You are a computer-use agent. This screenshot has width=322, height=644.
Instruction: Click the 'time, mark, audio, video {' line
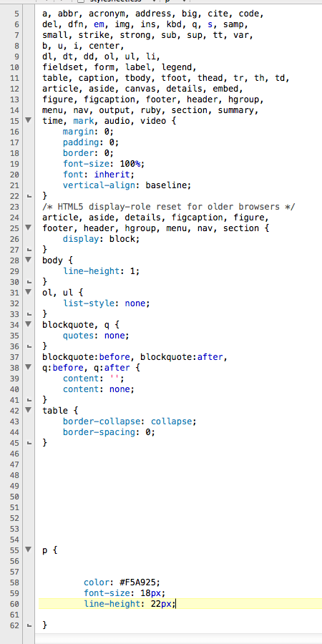(109, 121)
